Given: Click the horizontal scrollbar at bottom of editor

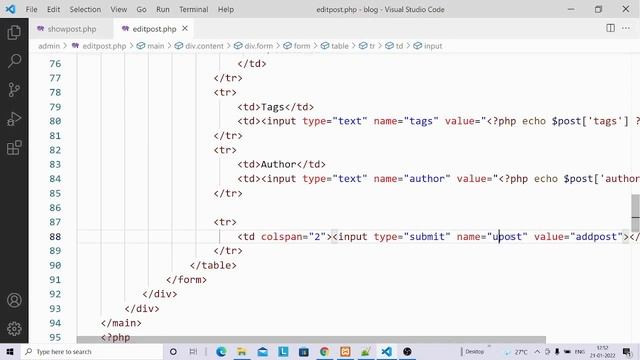Looking at the screenshot, I should (311, 340).
